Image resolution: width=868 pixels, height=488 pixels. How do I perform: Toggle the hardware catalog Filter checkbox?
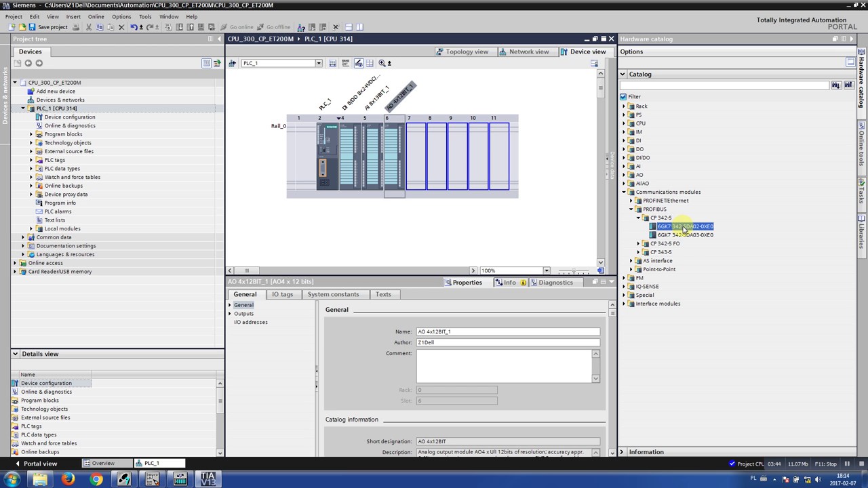[623, 97]
